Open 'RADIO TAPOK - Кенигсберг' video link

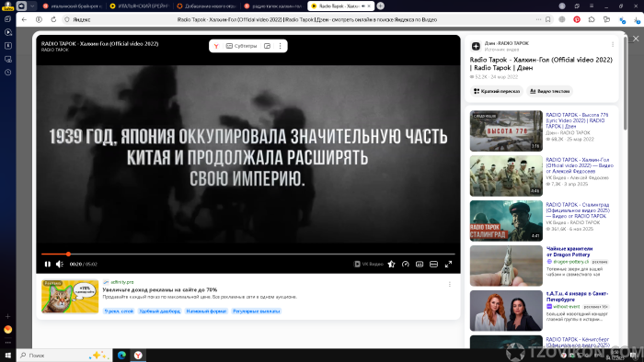click(x=578, y=342)
